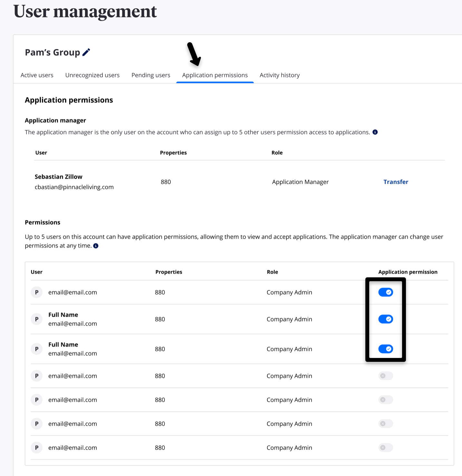The height and width of the screenshot is (476, 462).
Task: Click the avatar of the last email@email.com row
Action: click(x=36, y=448)
